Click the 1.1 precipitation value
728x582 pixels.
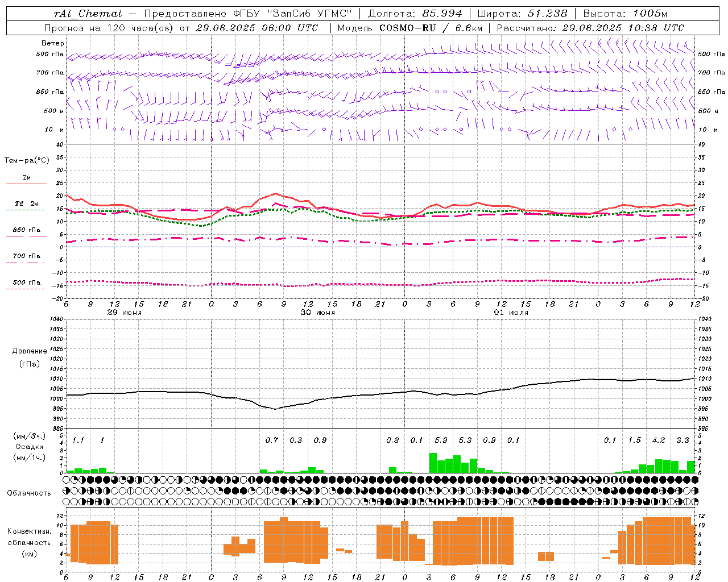pos(78,440)
